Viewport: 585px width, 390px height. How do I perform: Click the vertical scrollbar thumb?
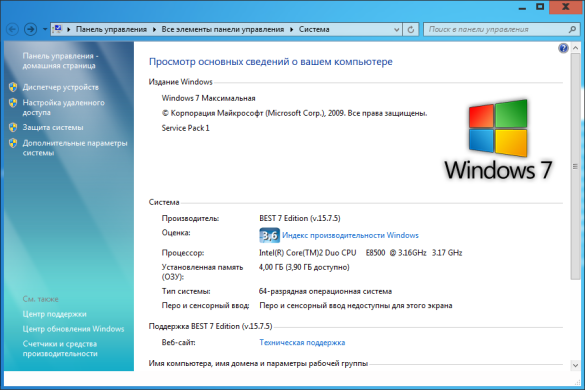[575, 166]
